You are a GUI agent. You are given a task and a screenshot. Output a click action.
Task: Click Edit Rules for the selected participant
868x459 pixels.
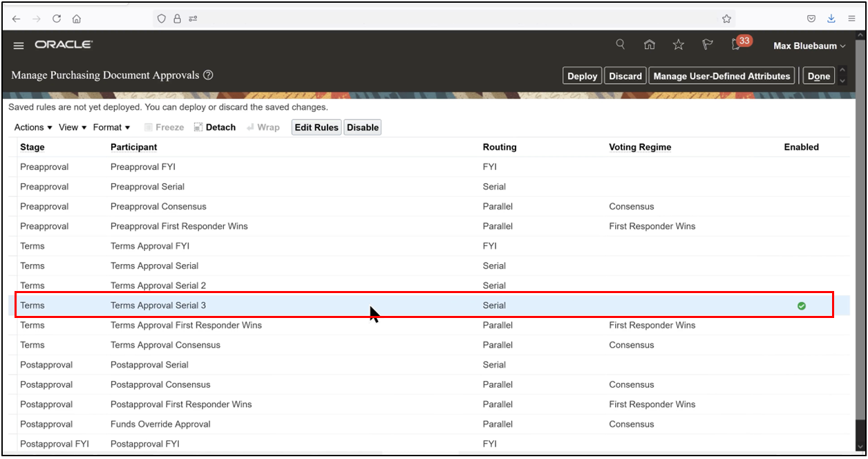click(x=316, y=127)
